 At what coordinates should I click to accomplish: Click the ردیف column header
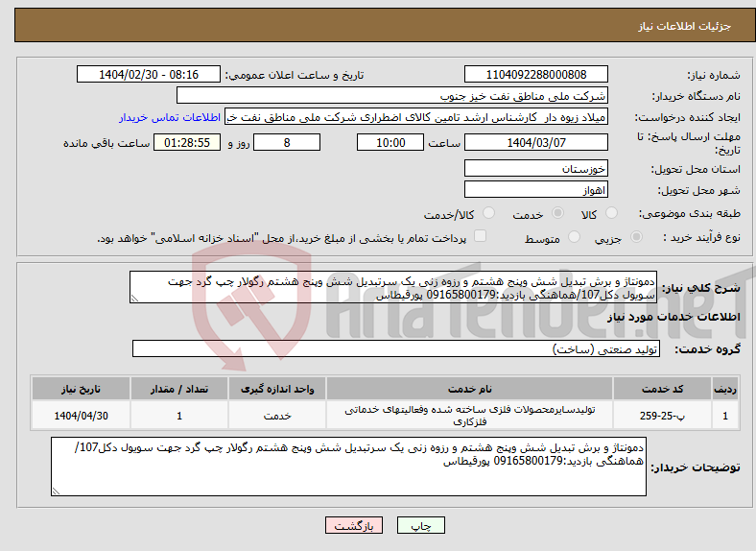click(x=725, y=389)
